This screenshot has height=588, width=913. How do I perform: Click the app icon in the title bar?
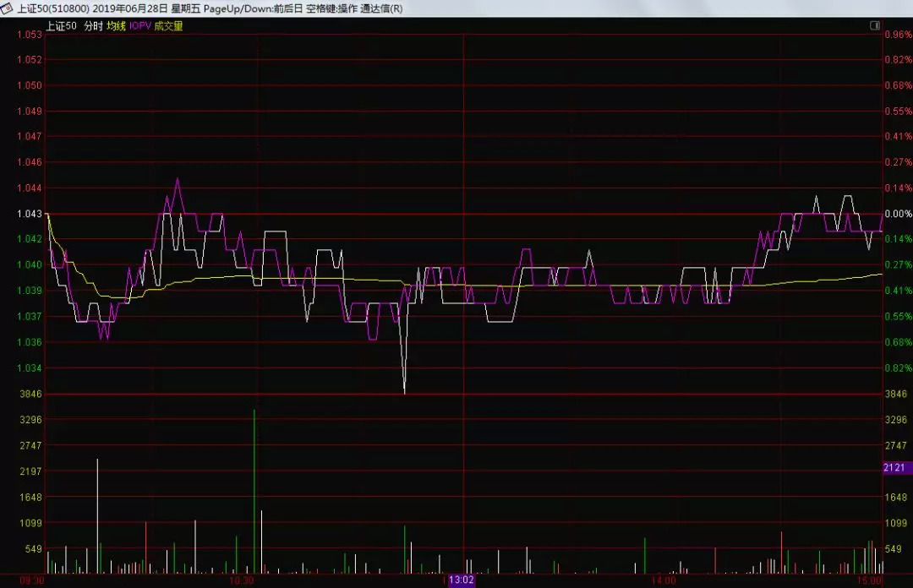7,8
